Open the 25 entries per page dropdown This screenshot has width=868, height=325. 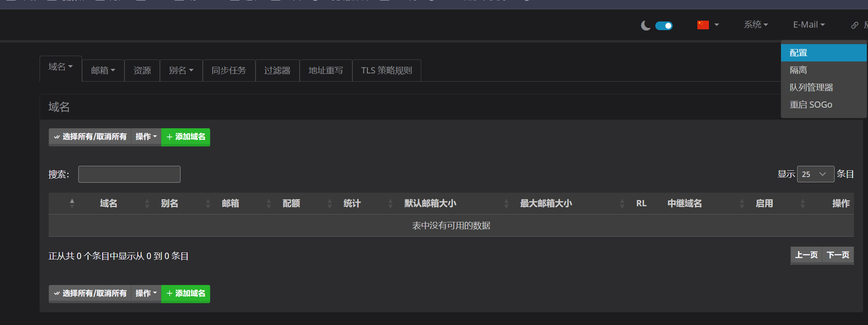815,174
